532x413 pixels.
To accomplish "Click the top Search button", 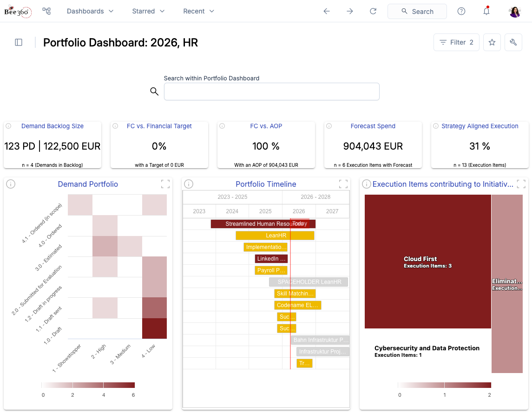I will [417, 11].
